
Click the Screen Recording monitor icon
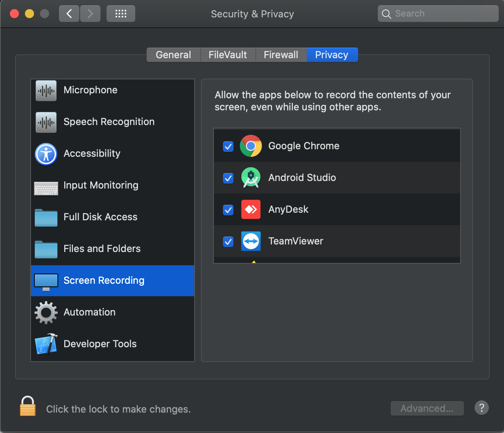point(46,282)
